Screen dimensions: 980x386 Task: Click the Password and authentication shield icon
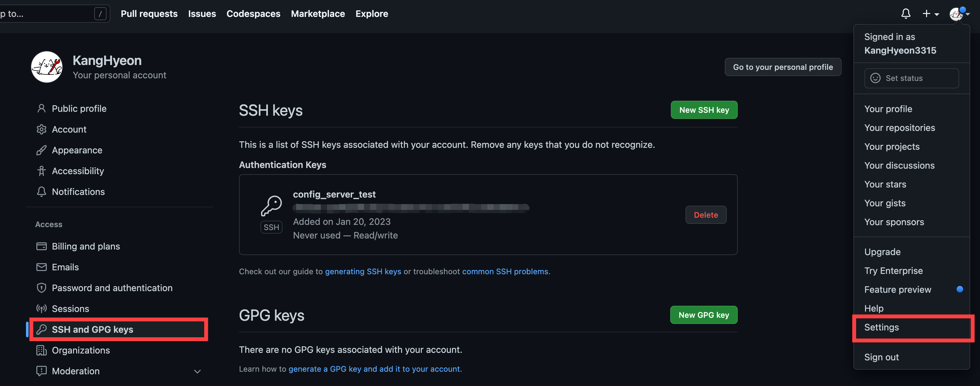tap(42, 288)
